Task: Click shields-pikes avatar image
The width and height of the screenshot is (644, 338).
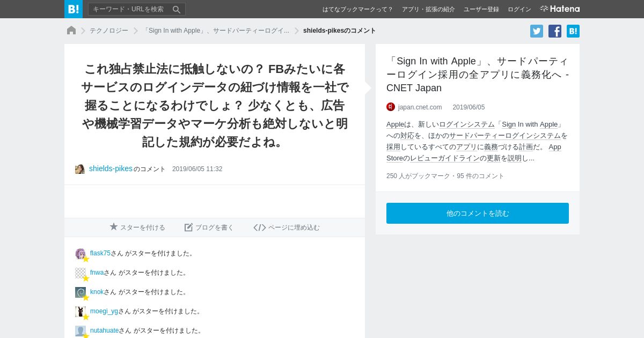Action: [x=80, y=169]
